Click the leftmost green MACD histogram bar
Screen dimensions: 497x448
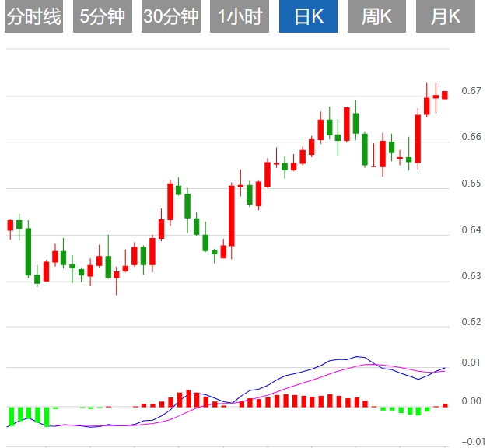pyautogui.click(x=11, y=415)
